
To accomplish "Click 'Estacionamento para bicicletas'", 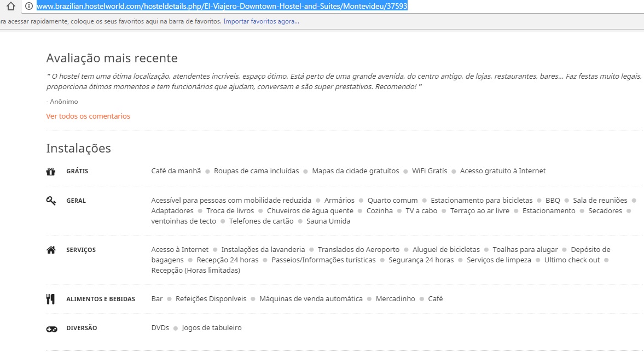I will pyautogui.click(x=481, y=200).
